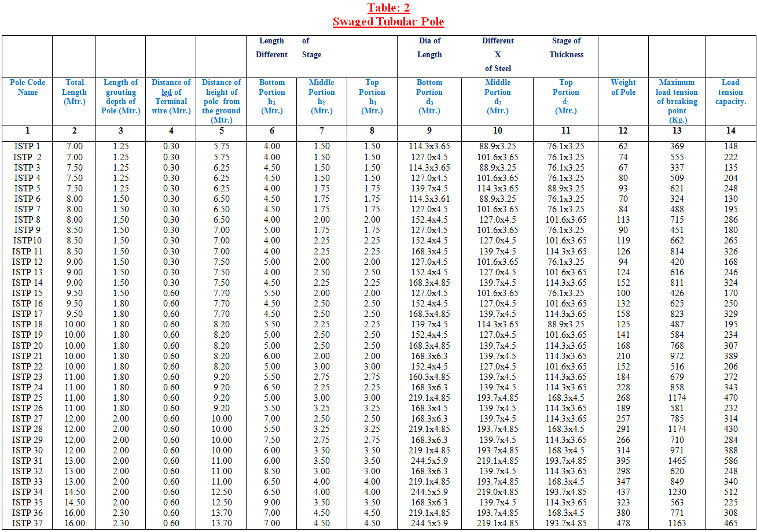The height and width of the screenshot is (532, 757).
Task: Click weight 210 in ISTP 21 row
Action: coord(623,356)
